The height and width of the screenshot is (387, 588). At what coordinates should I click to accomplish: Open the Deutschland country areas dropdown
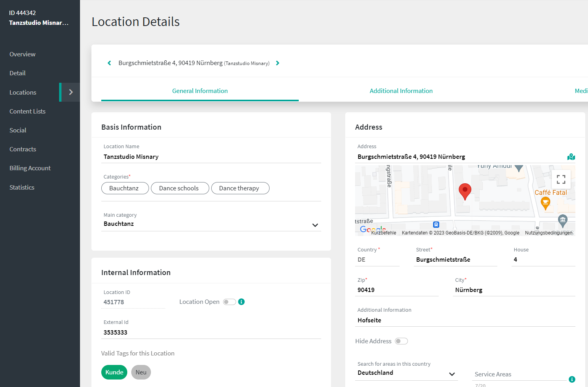point(452,374)
